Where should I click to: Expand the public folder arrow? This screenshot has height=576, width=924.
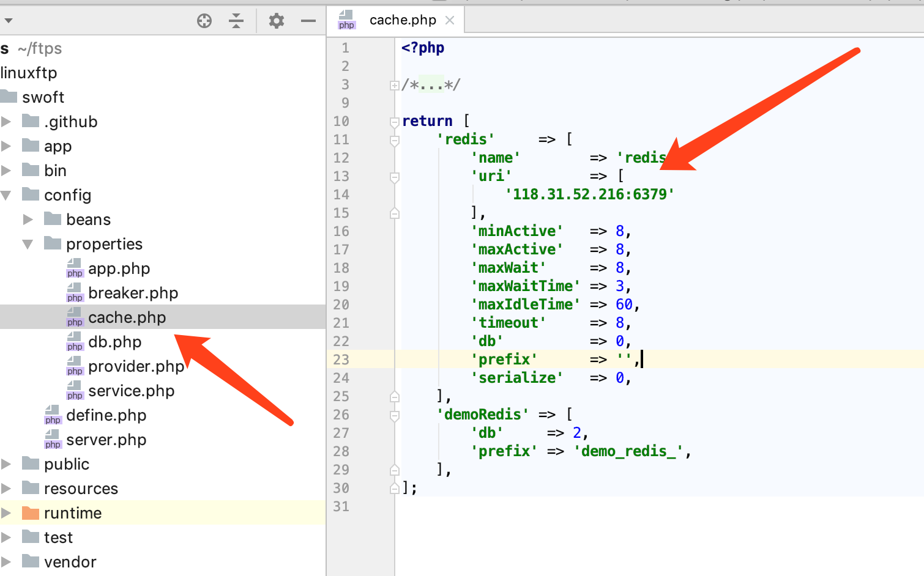[x=6, y=464]
